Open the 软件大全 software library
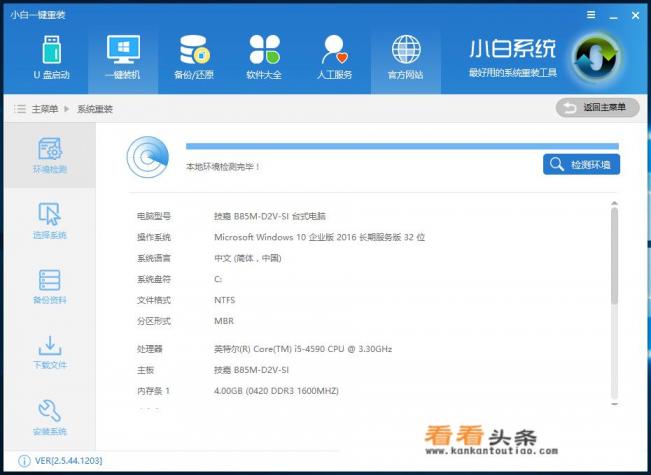This screenshot has height=475, width=651. [x=264, y=58]
